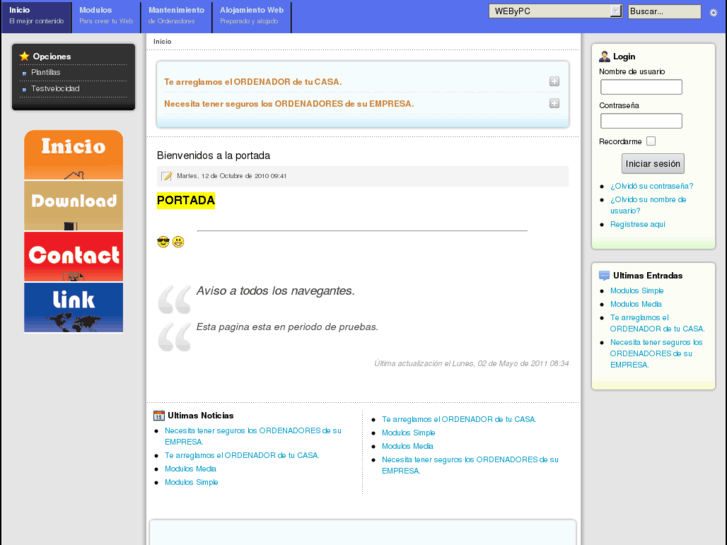
Task: Click the settings gear icon beside search
Action: [714, 13]
